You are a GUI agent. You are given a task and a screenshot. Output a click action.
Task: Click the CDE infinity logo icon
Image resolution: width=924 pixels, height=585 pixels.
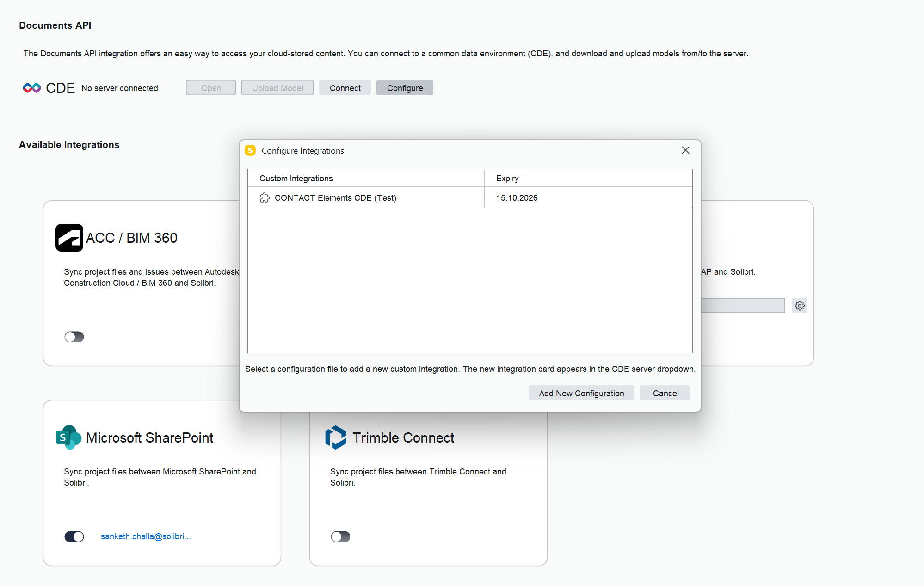pos(32,88)
